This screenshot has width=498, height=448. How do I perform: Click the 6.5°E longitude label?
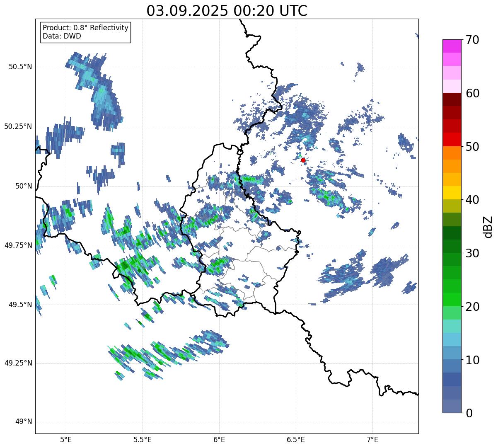click(296, 440)
